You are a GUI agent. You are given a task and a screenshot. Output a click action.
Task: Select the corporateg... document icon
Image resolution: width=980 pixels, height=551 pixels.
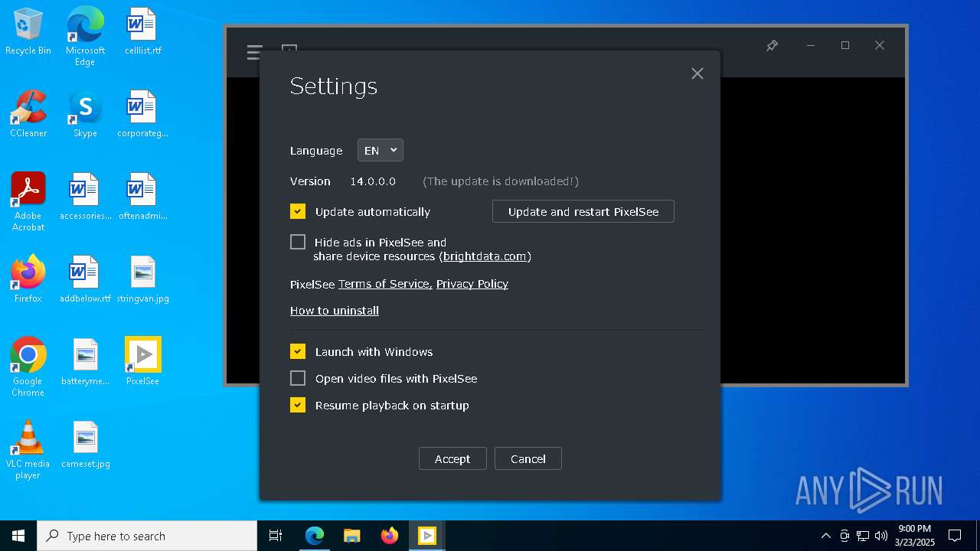tap(142, 114)
